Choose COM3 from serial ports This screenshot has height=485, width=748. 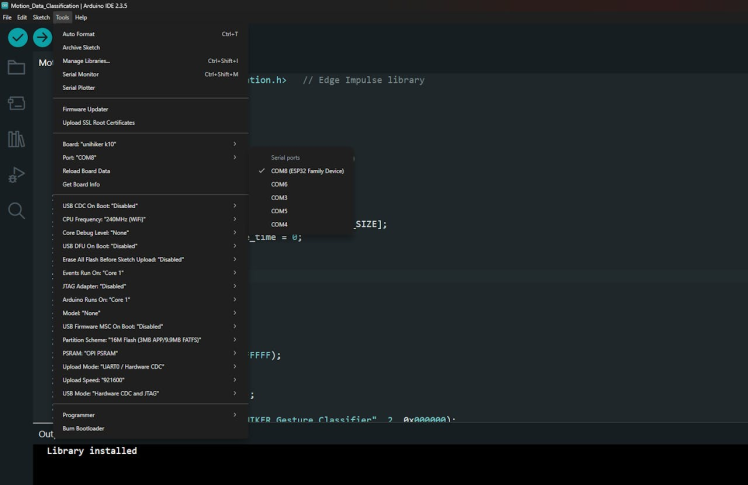279,198
